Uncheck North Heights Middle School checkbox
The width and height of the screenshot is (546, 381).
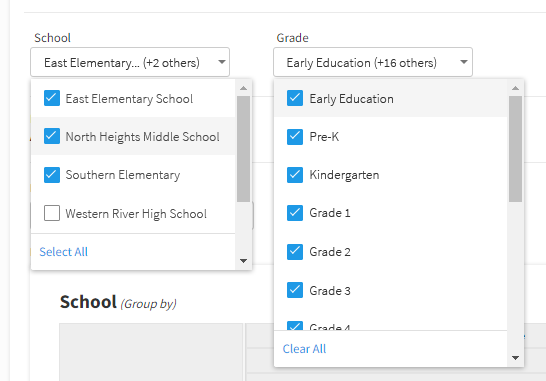[x=52, y=136]
